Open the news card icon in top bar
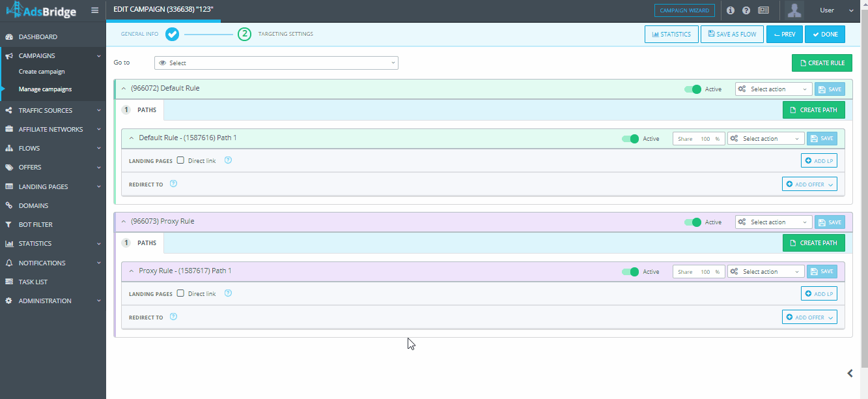This screenshot has height=399, width=868. point(763,10)
